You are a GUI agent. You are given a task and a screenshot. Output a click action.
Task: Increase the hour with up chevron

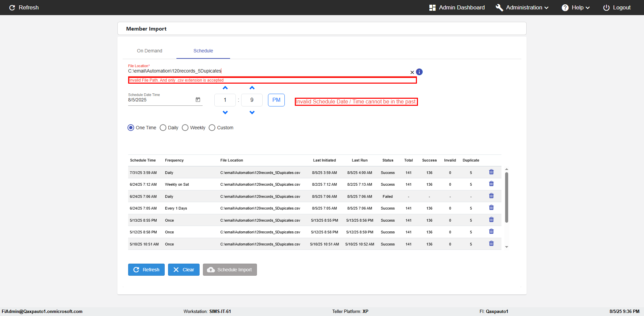[225, 88]
